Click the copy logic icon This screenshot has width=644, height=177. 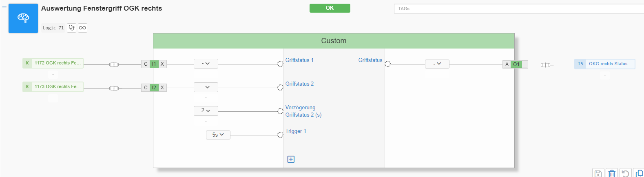pyautogui.click(x=639, y=173)
